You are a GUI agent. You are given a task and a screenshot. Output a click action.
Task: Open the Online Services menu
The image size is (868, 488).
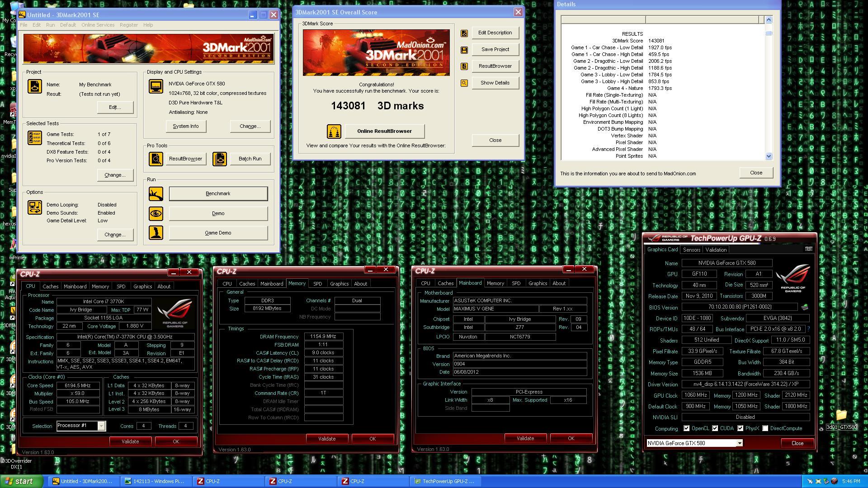pyautogui.click(x=98, y=25)
